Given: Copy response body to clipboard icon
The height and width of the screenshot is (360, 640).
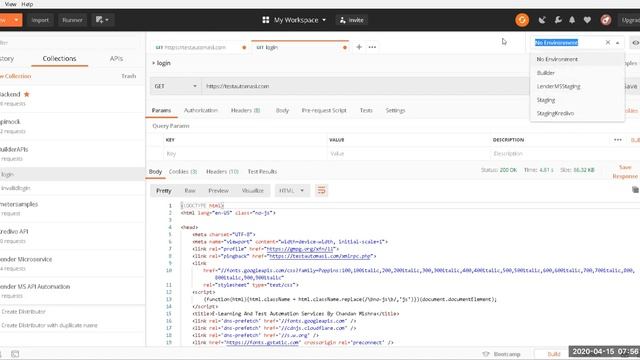Looking at the screenshot, I should 635,189.
